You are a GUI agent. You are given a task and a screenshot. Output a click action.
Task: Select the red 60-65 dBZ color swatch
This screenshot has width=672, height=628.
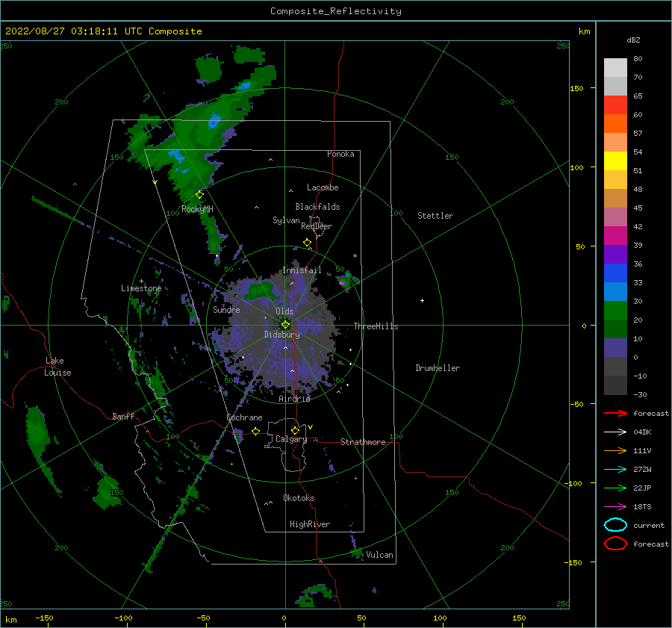tap(615, 105)
